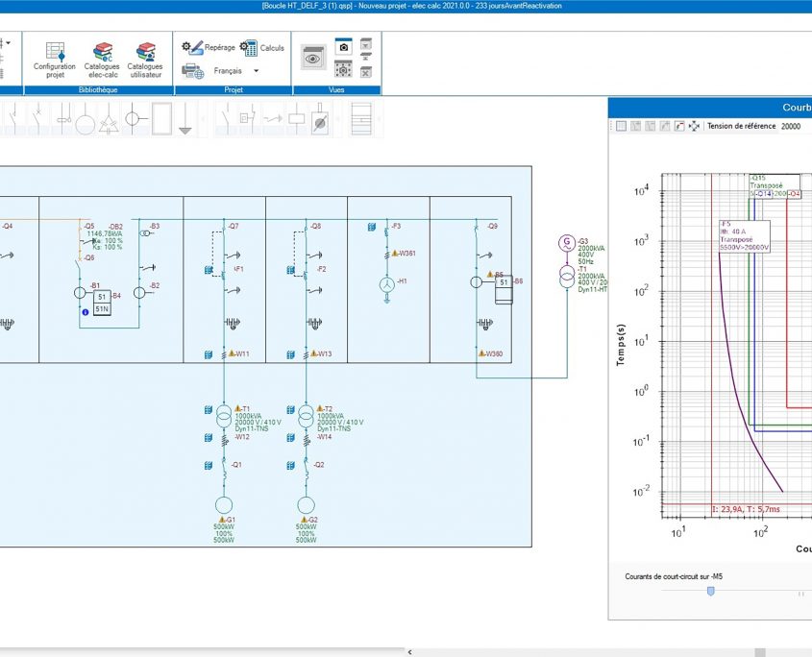The width and height of the screenshot is (812, 657).
Task: Click the snapshot settings gear icon in Vues
Action: pyautogui.click(x=343, y=69)
